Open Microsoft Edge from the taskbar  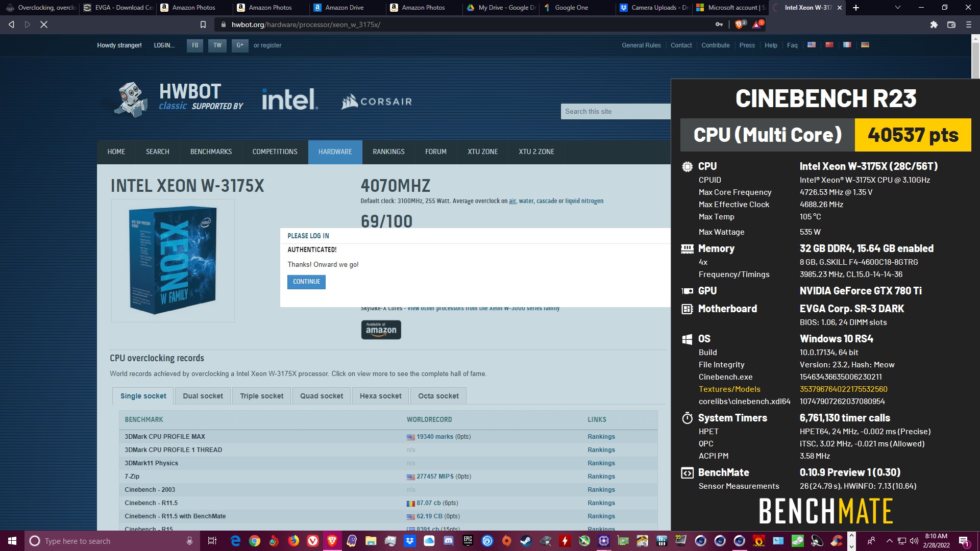(235, 541)
